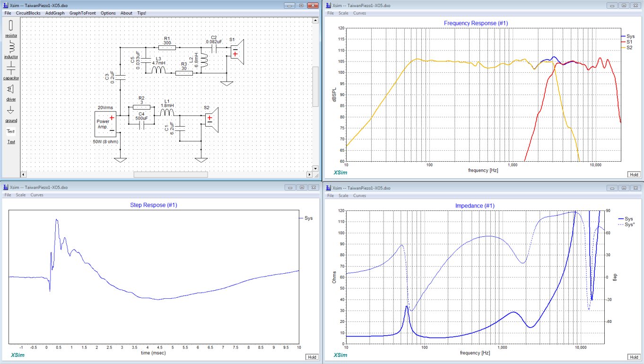
Task: Select the capacitor component tool
Action: point(10,70)
